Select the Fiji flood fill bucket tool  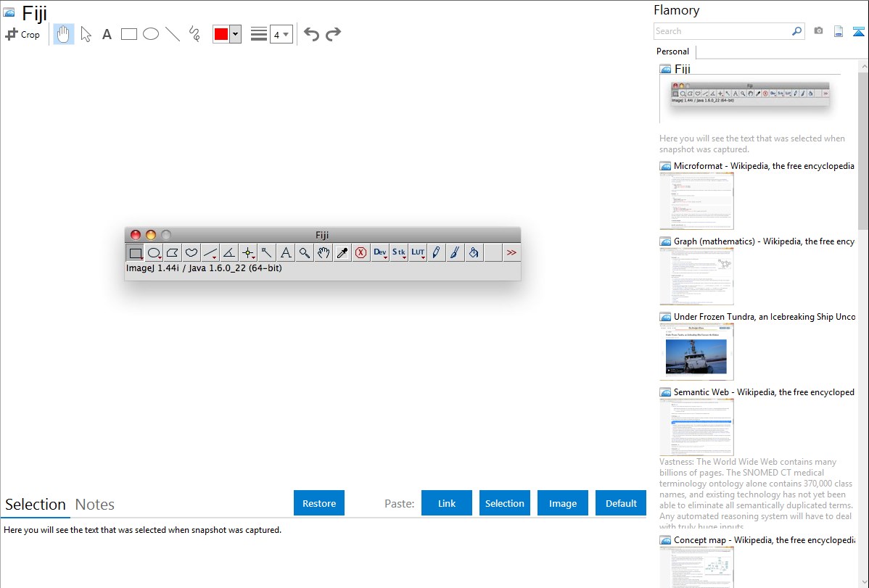[474, 253]
